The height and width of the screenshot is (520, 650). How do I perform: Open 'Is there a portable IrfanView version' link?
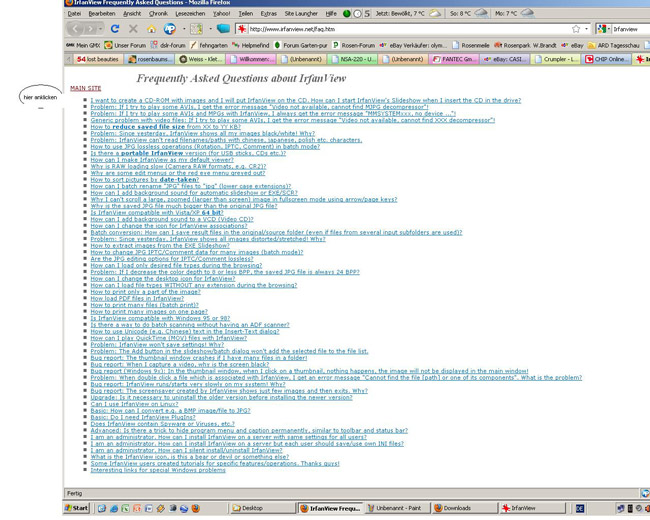pos(188,153)
